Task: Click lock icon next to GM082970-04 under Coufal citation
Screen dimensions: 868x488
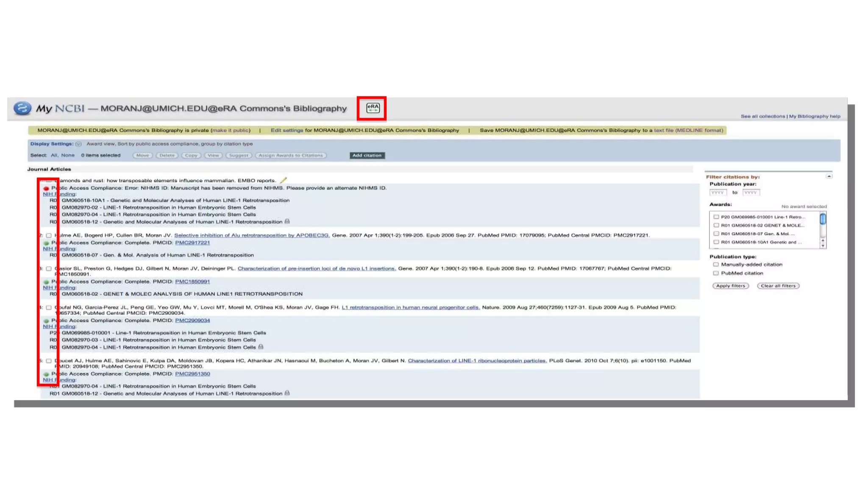Action: point(261,347)
